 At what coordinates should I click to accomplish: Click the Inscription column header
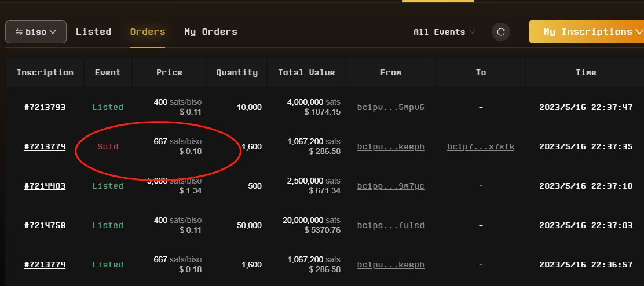pos(45,72)
